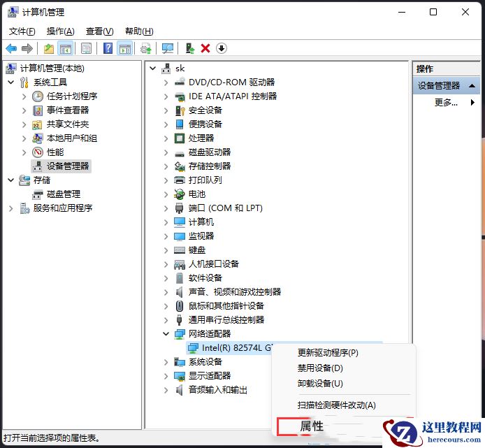The image size is (485, 448).
Task: Expand the 磁盘驱动器 category
Action: tap(166, 152)
